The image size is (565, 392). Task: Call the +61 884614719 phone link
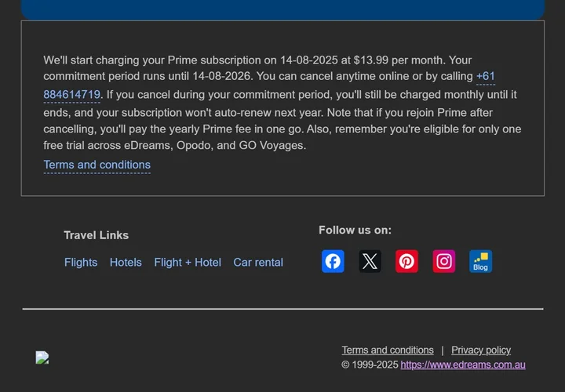(72, 95)
